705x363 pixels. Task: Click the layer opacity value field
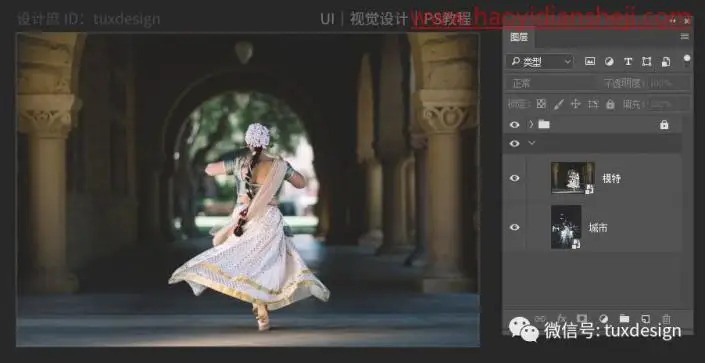667,83
